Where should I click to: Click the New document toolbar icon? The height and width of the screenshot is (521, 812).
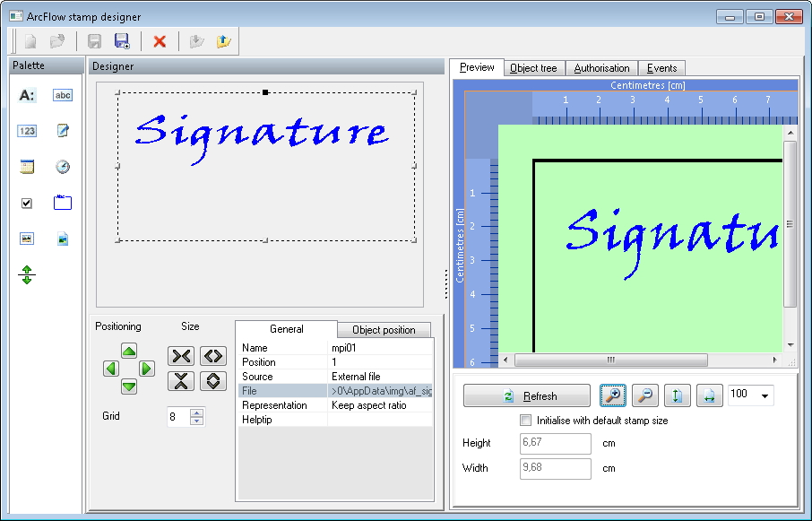point(31,41)
